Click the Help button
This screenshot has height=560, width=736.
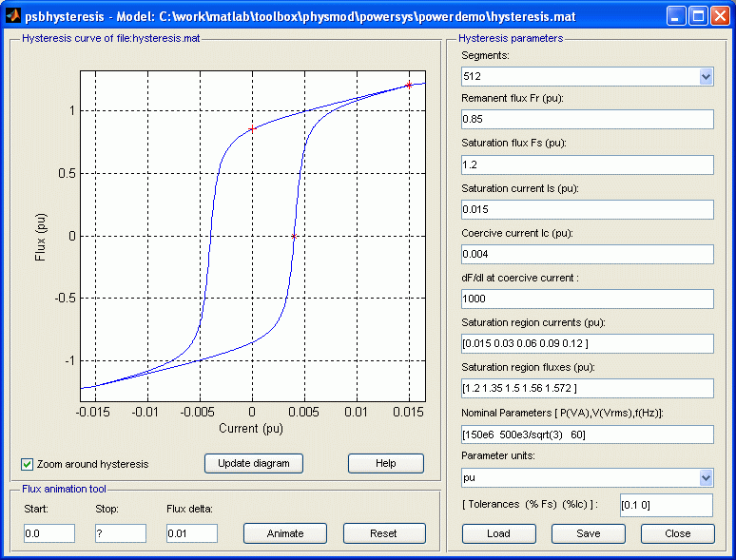tap(386, 463)
